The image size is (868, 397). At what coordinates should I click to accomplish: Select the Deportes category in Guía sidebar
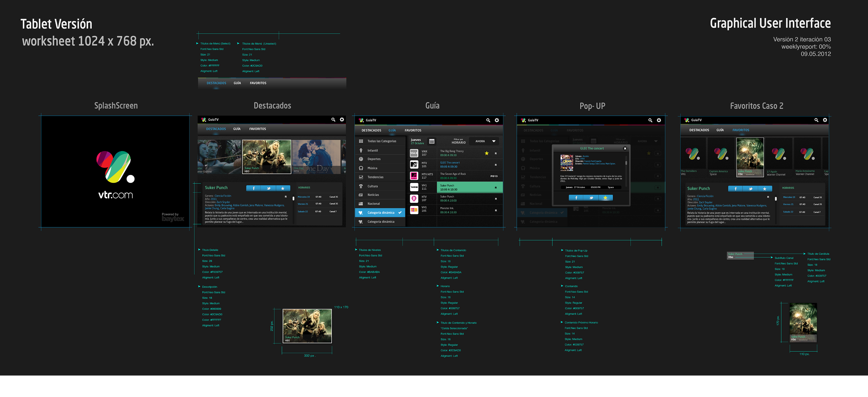click(374, 159)
